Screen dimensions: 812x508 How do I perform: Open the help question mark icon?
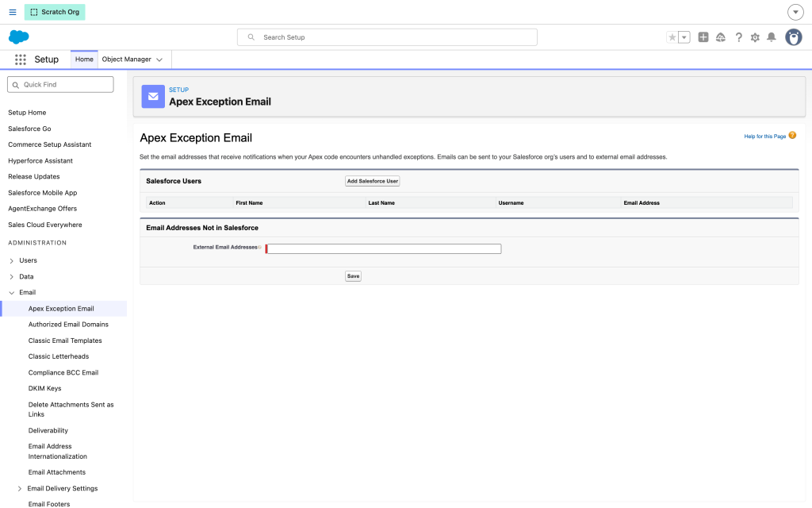(x=738, y=37)
